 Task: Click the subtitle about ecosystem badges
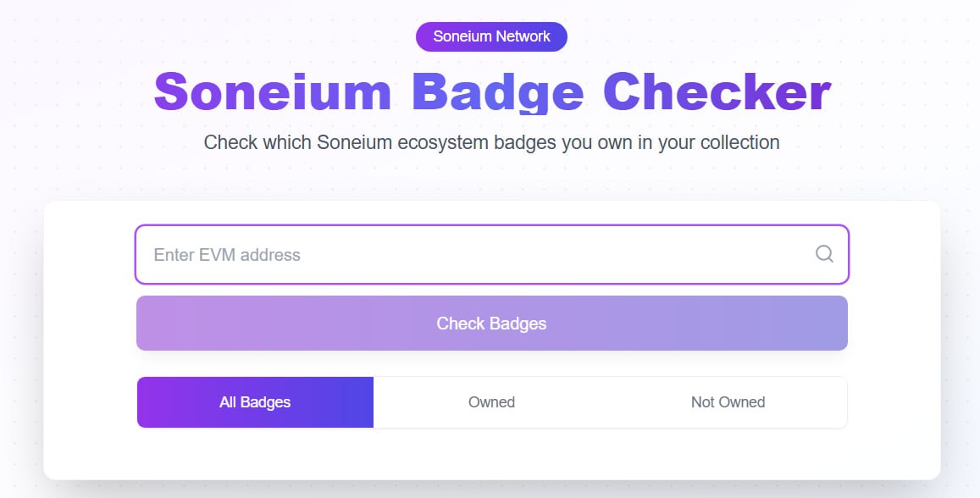[x=492, y=142]
